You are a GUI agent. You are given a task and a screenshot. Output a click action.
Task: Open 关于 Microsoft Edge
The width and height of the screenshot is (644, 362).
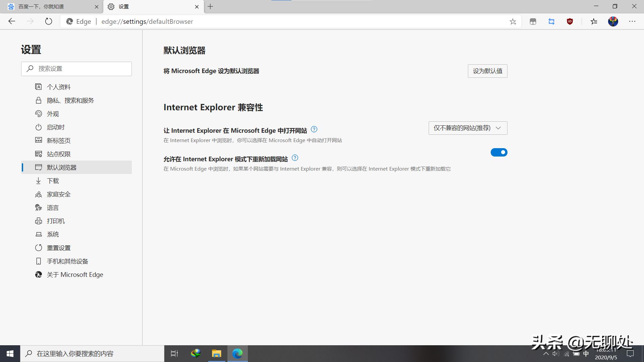pyautogui.click(x=75, y=275)
